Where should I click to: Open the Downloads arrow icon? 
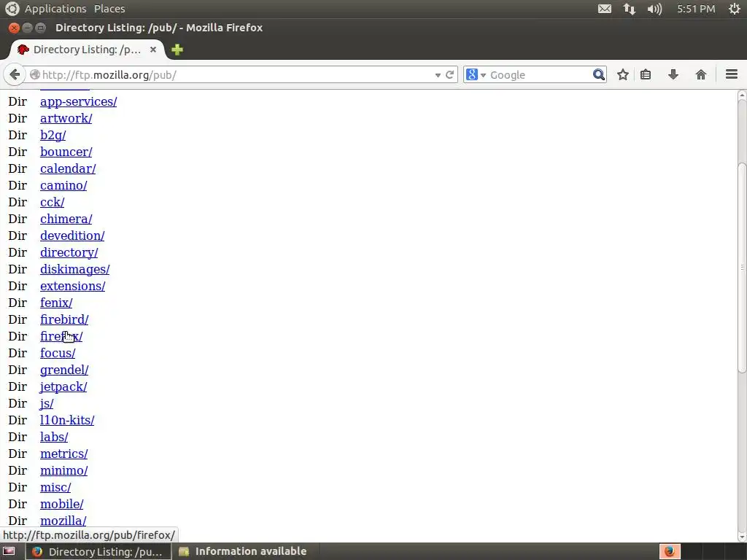point(673,75)
